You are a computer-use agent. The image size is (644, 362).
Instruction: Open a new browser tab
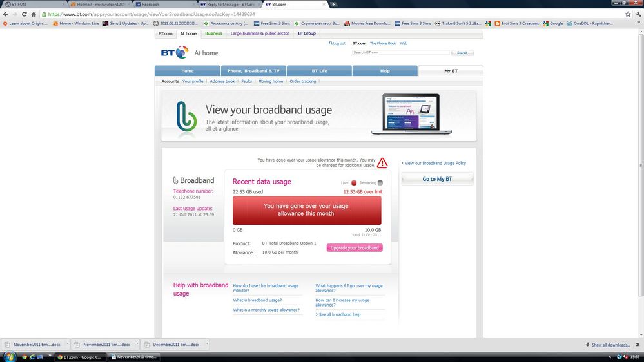tap(333, 4)
